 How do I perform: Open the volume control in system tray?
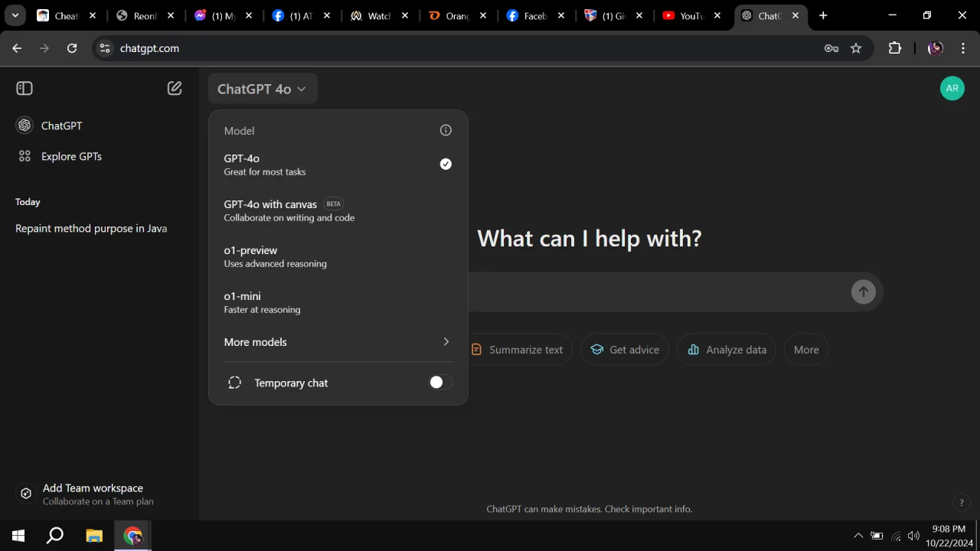coord(913,536)
